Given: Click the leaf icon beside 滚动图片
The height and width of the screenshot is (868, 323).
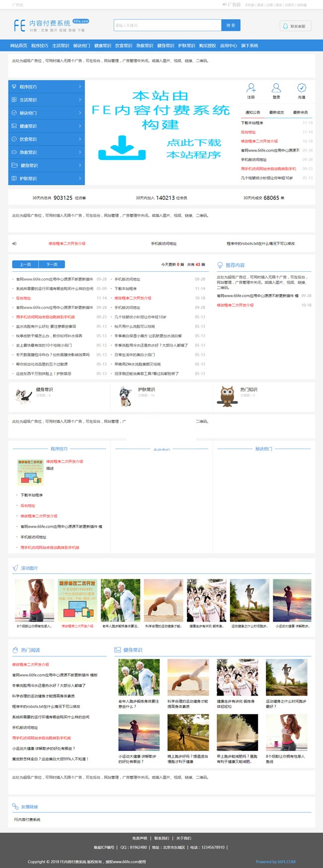Looking at the screenshot, I should 15,568.
